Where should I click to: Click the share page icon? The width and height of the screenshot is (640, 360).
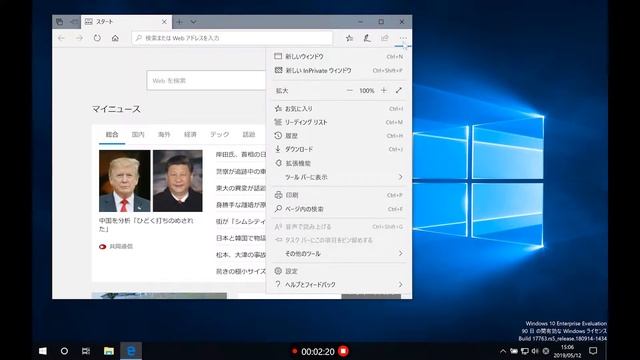(384, 38)
